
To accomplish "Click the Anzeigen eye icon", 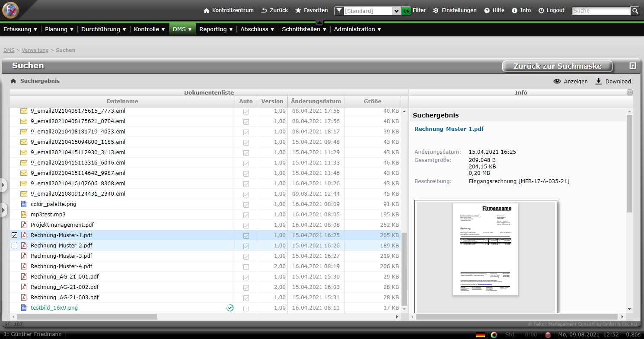I will point(557,81).
